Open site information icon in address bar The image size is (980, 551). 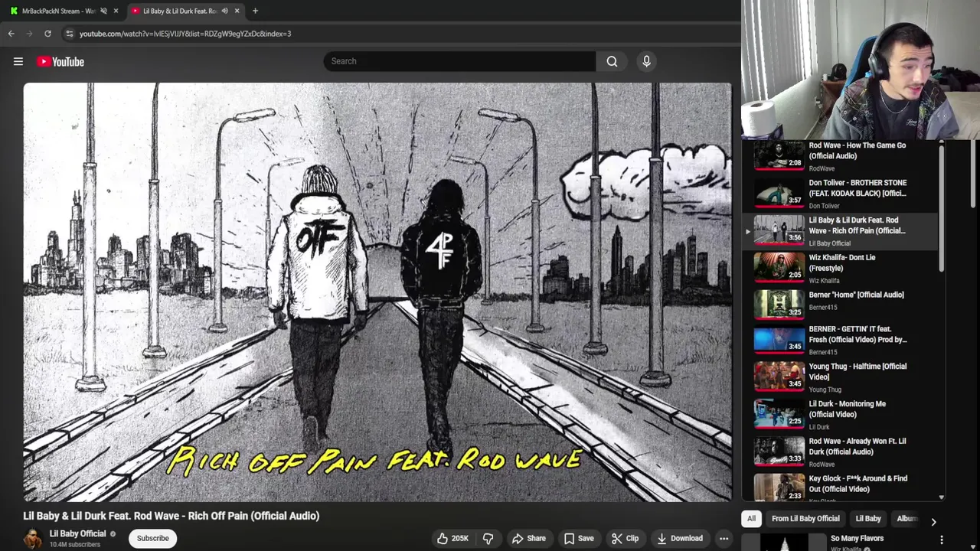pyautogui.click(x=70, y=34)
